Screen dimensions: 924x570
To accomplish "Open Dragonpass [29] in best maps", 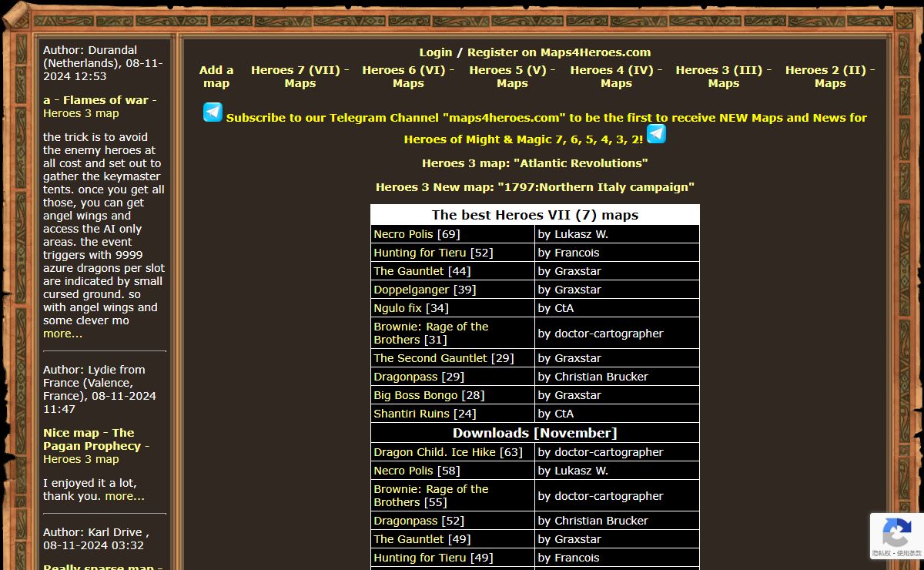I will [405, 377].
